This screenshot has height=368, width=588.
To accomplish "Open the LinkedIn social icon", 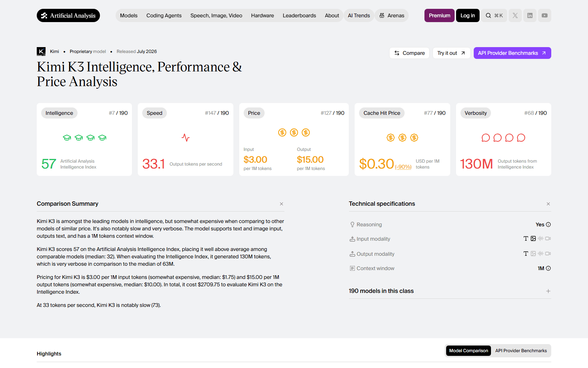I will click(x=530, y=15).
